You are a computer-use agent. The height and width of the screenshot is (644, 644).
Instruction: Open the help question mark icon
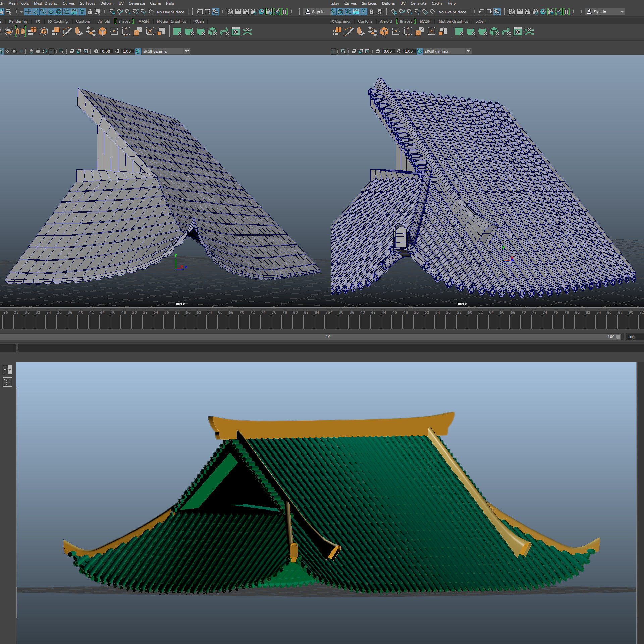81,11
